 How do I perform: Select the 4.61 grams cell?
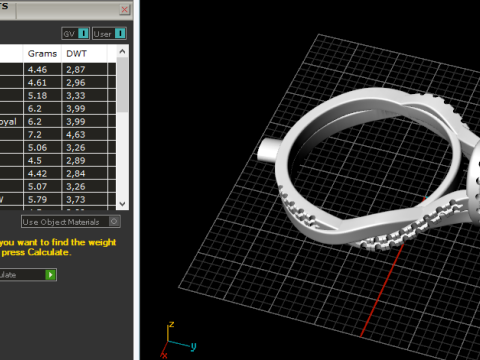(42, 82)
